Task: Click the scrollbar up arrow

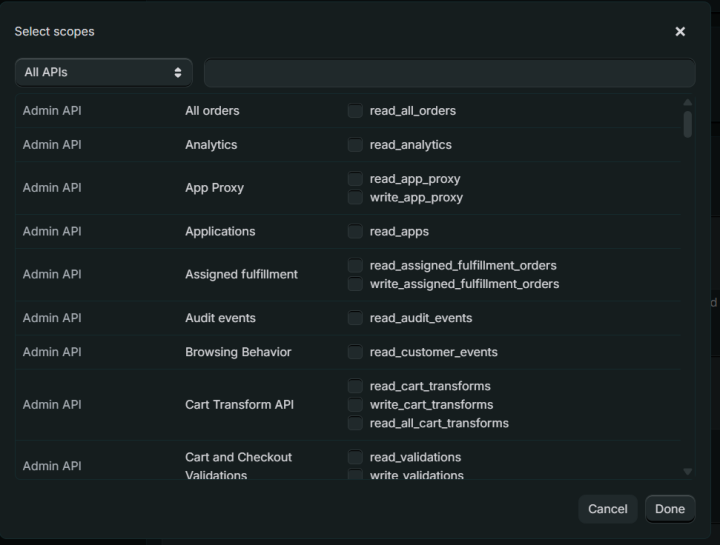Action: [687, 103]
